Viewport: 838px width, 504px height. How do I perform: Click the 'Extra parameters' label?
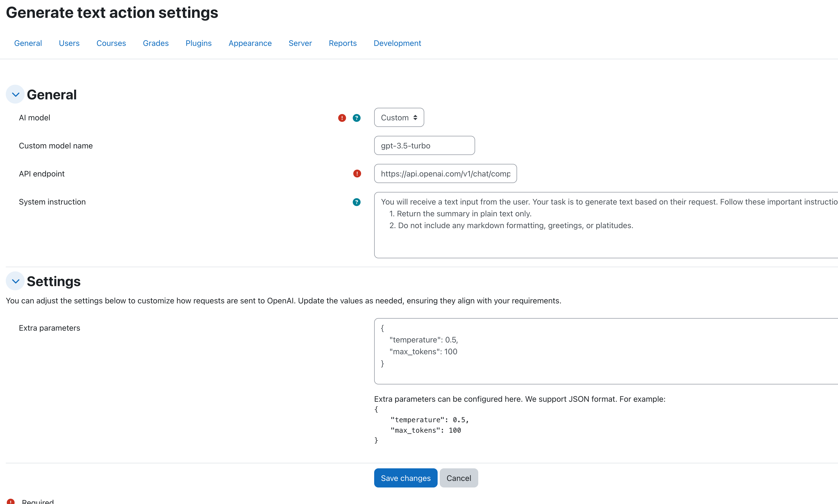[x=49, y=328]
